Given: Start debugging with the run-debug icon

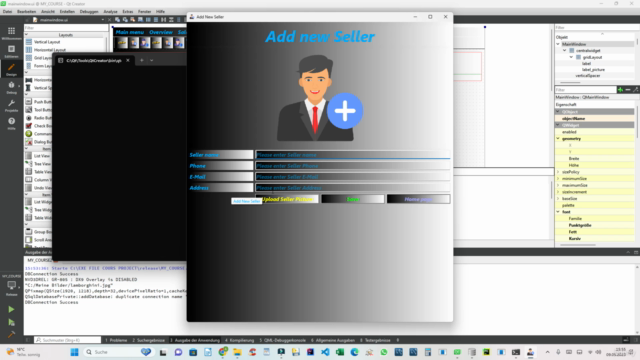Looking at the screenshot, I should coord(11,322).
